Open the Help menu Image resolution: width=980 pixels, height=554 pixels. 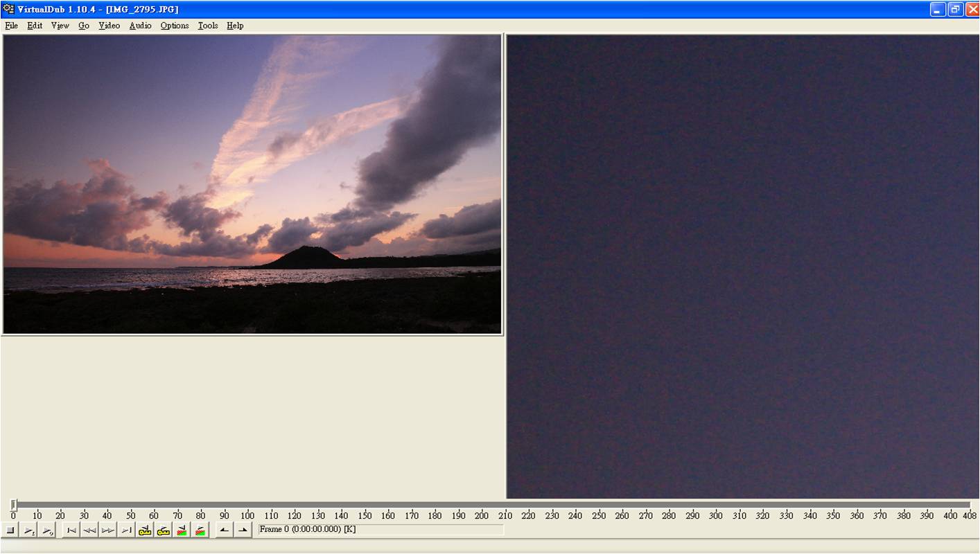[235, 26]
